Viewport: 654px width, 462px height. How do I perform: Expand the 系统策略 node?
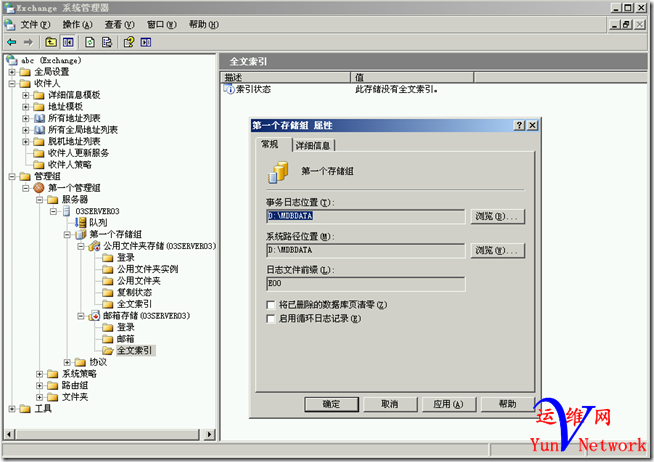40,374
